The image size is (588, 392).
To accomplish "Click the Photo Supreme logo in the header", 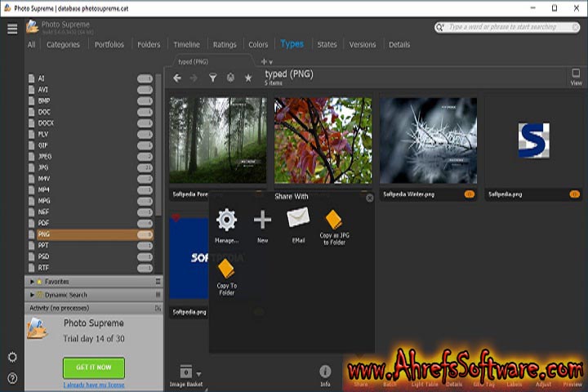I will (x=32, y=27).
